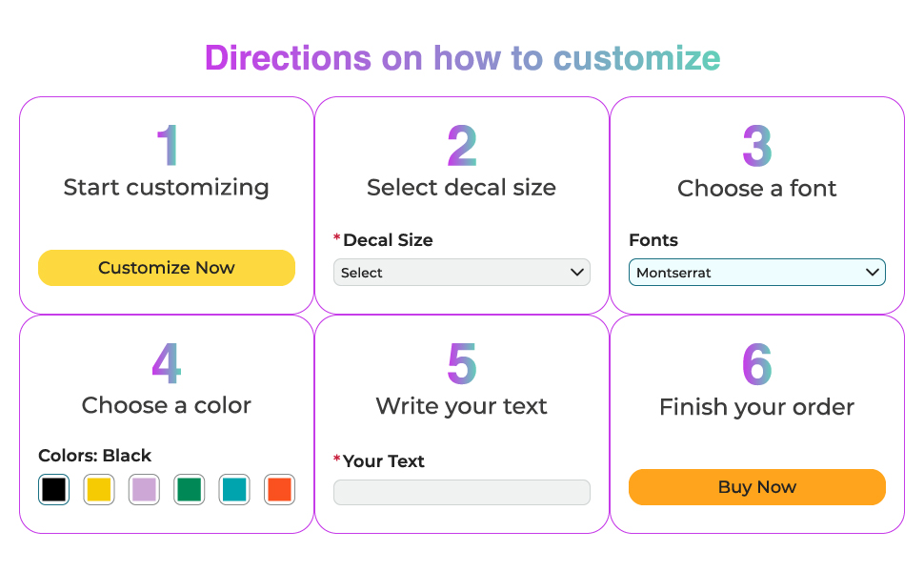Click the step 5 gradient number
Viewport: 924px width, 572px height.
(462, 364)
